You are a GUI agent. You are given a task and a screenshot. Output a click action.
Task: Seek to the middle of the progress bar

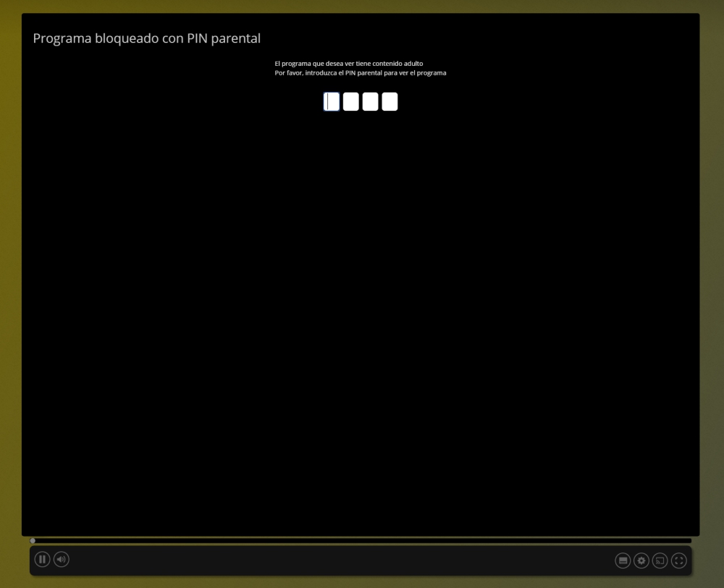click(x=362, y=540)
